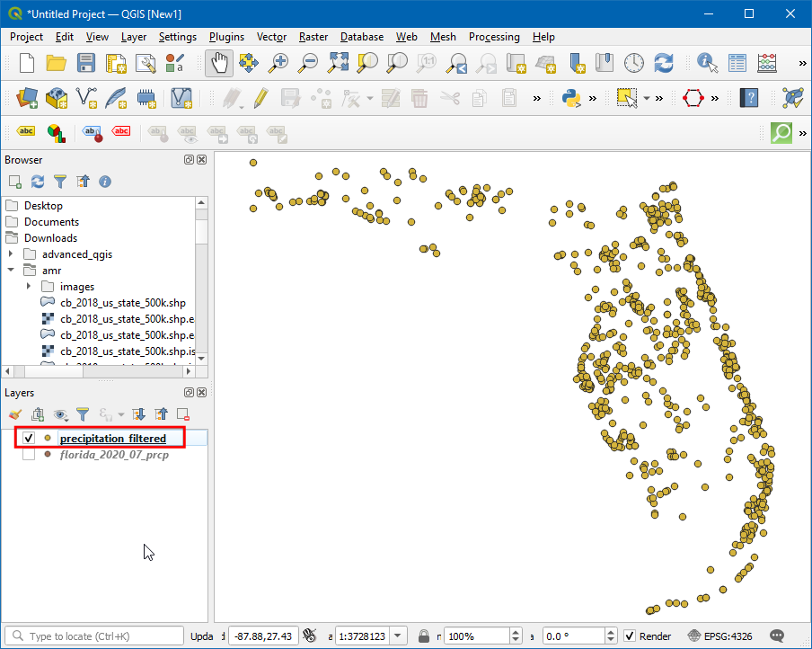Open the attribute table icon
The image size is (812, 649).
click(x=737, y=63)
